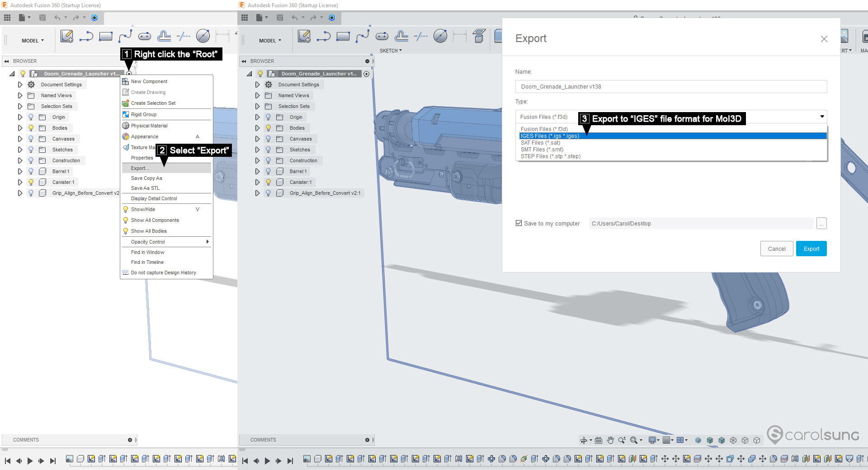Toggle Barrel:1 visibility bulb in left browser
This screenshot has height=470, width=868.
click(31, 171)
